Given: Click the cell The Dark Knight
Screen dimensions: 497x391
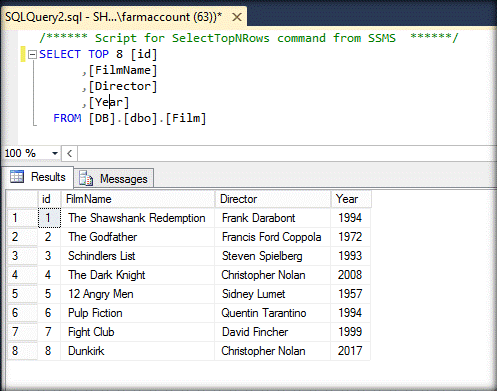Looking at the screenshot, I should (x=138, y=275).
